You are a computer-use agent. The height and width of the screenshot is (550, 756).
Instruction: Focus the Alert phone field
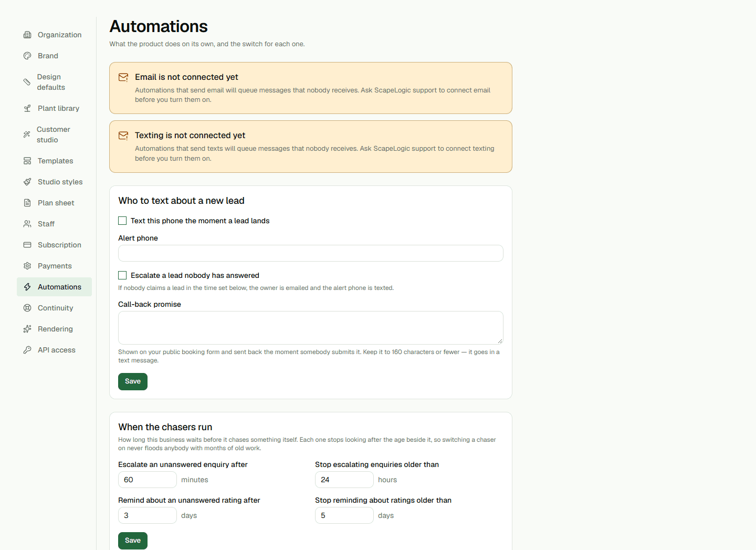pyautogui.click(x=311, y=253)
